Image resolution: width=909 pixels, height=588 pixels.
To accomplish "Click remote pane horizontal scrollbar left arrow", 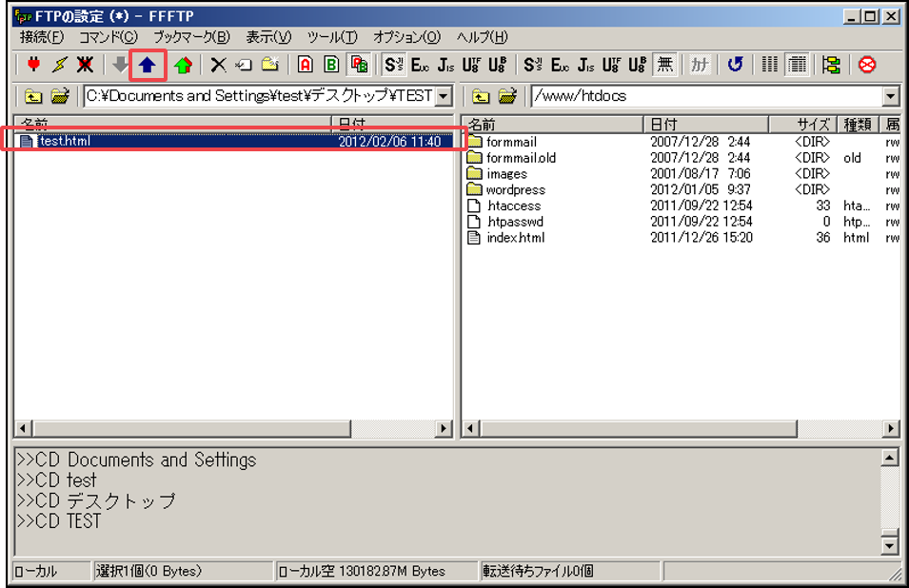I will click(471, 429).
